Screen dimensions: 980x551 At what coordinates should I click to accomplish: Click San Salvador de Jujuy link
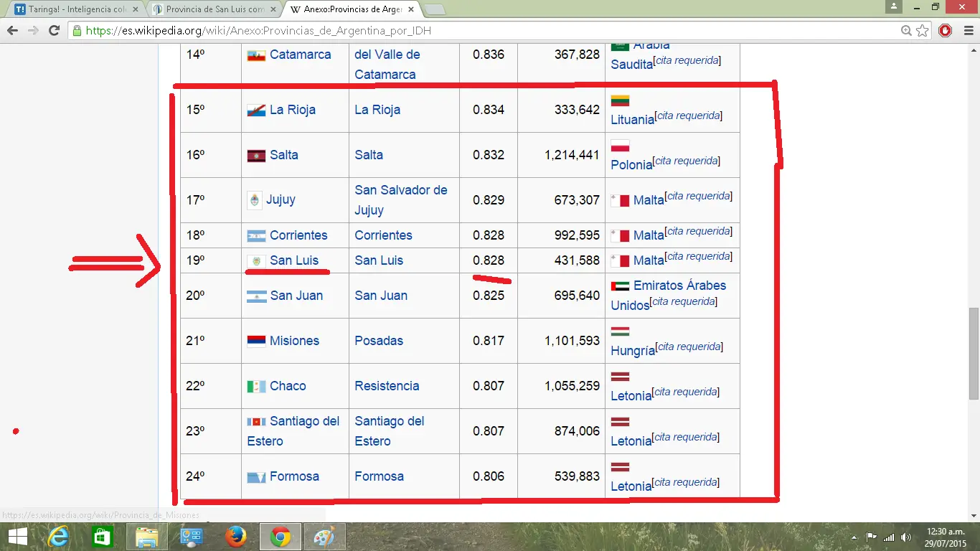(x=401, y=200)
